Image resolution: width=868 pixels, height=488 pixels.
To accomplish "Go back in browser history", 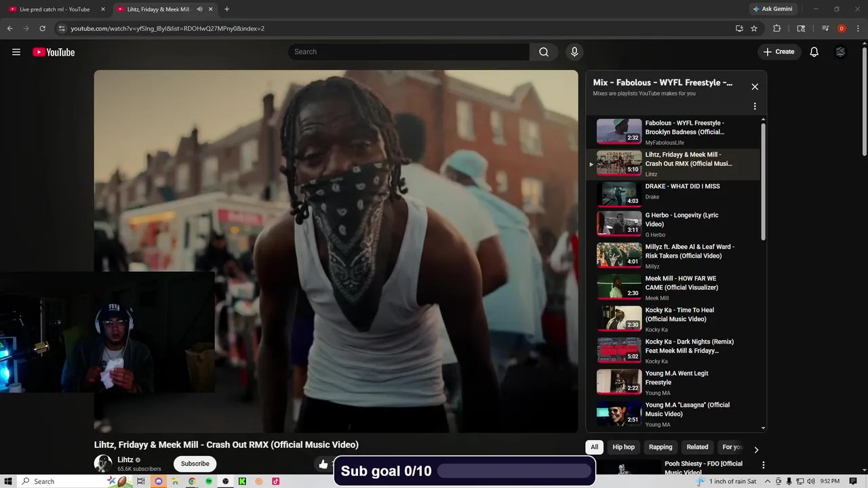I will tap(10, 28).
